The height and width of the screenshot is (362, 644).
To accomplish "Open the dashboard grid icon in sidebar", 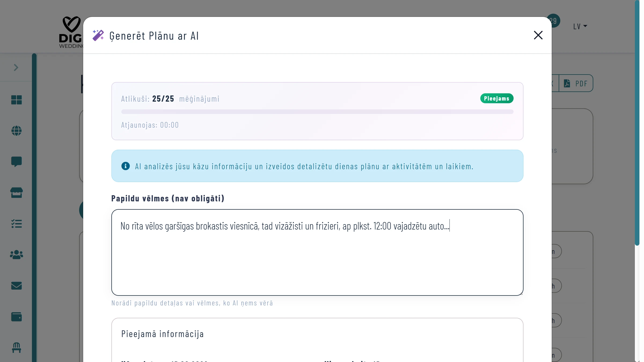I will pyautogui.click(x=16, y=100).
